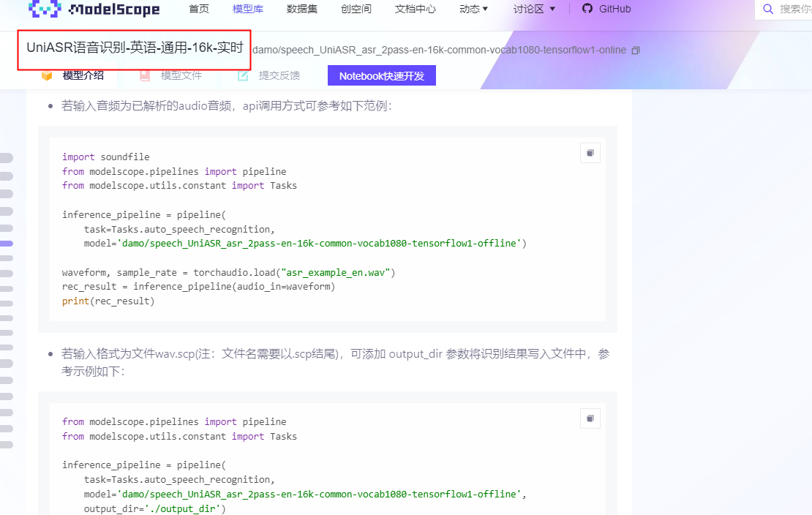Screen dimensions: 812x515
Task: Click the 若输入格式为文件wav.scp bullet text
Action: (x=336, y=362)
